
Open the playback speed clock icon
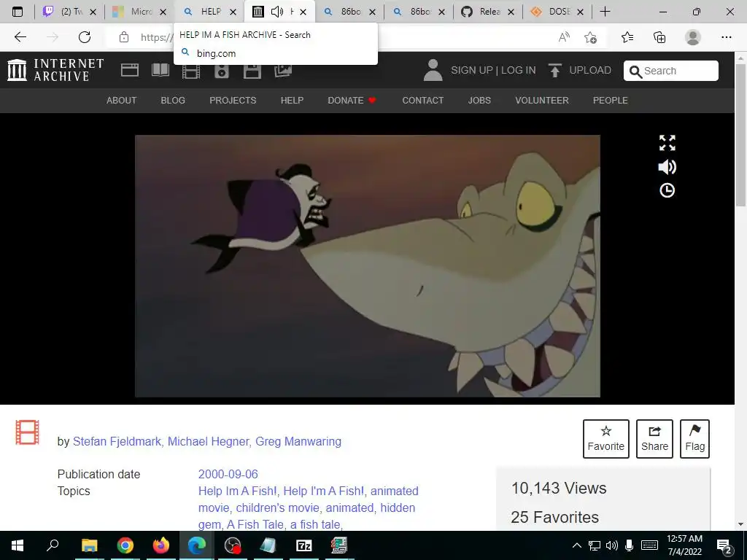[x=667, y=190]
